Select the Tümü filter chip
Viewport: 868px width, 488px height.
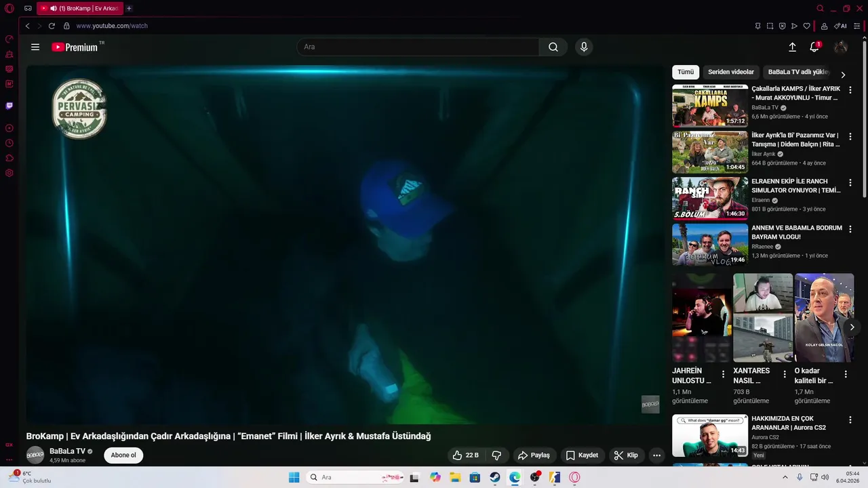686,72
